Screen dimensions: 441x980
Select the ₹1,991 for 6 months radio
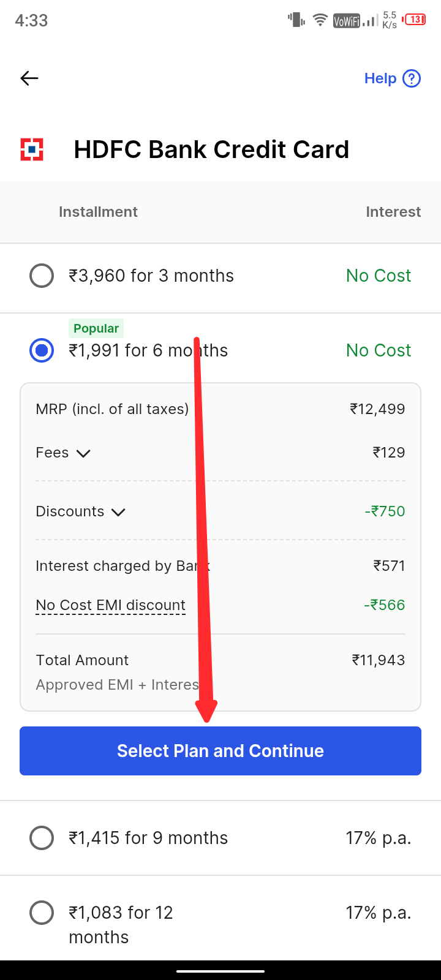coord(42,350)
